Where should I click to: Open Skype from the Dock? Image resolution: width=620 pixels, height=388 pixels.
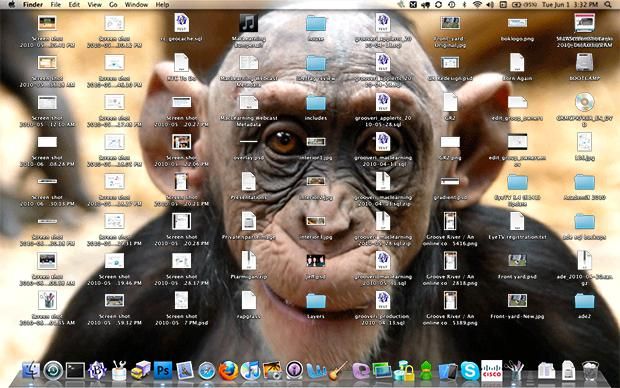click(470, 371)
